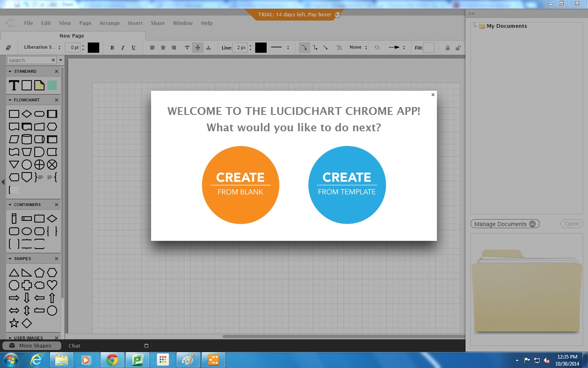Open the Liberation Sans font dropdown
This screenshot has height=368, width=588.
(x=42, y=47)
